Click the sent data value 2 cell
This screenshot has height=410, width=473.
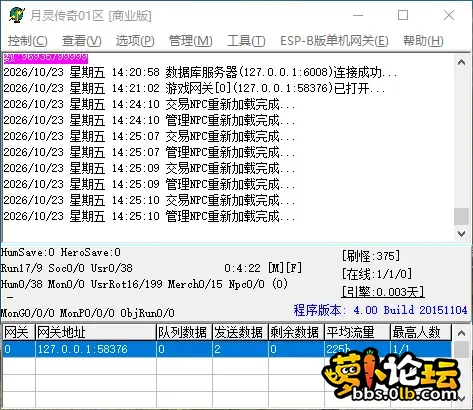click(240, 349)
